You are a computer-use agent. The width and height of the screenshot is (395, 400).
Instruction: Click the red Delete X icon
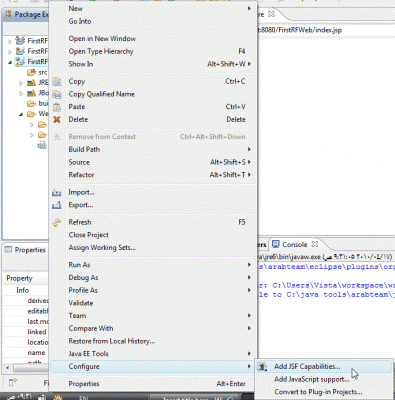[x=57, y=119]
